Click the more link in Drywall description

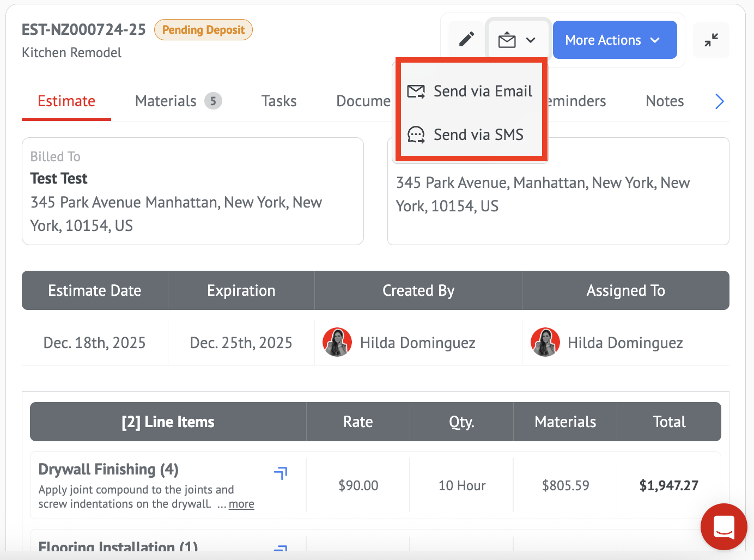click(x=241, y=504)
